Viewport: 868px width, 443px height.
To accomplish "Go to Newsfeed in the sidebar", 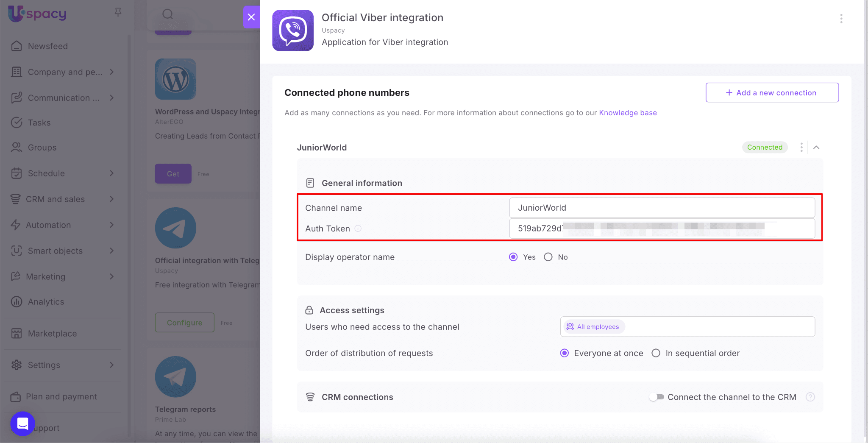I will tap(47, 46).
